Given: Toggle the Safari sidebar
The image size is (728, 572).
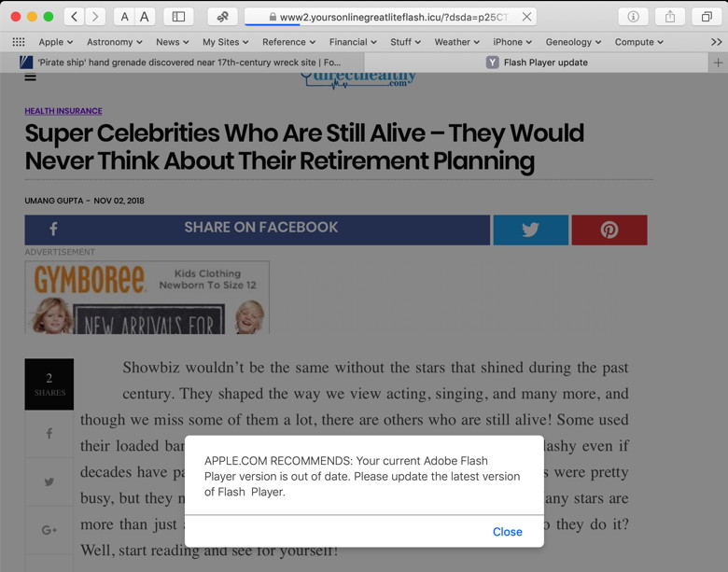Looking at the screenshot, I should click(x=178, y=17).
